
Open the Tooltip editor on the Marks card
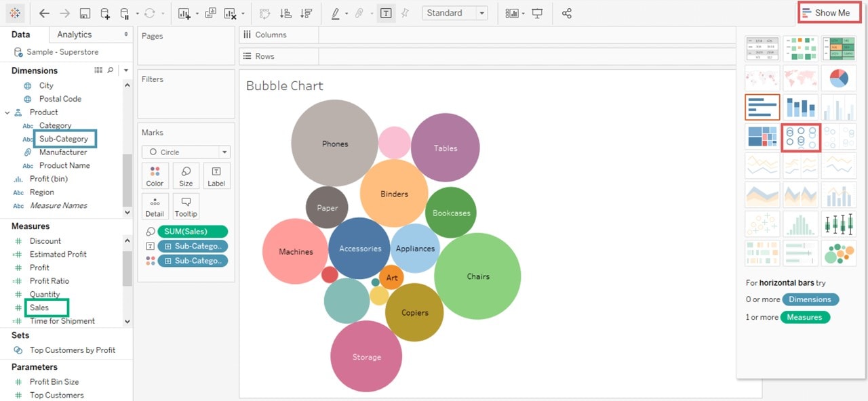click(x=186, y=206)
